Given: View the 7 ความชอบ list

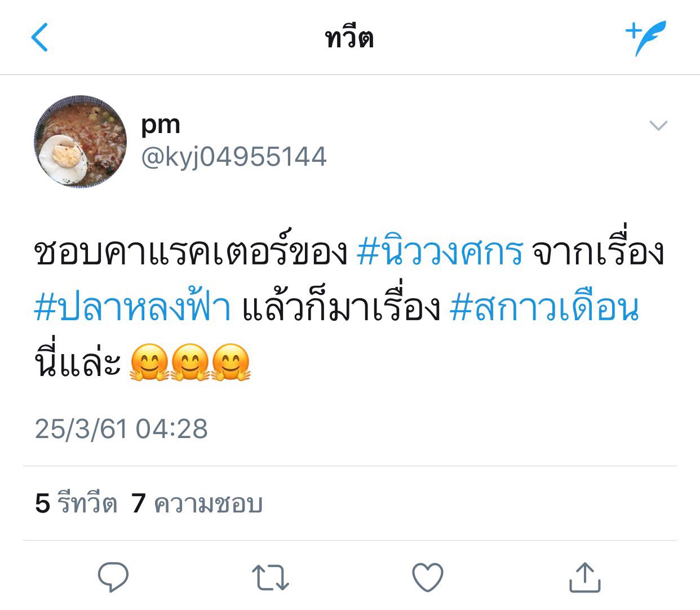Looking at the screenshot, I should 197,503.
